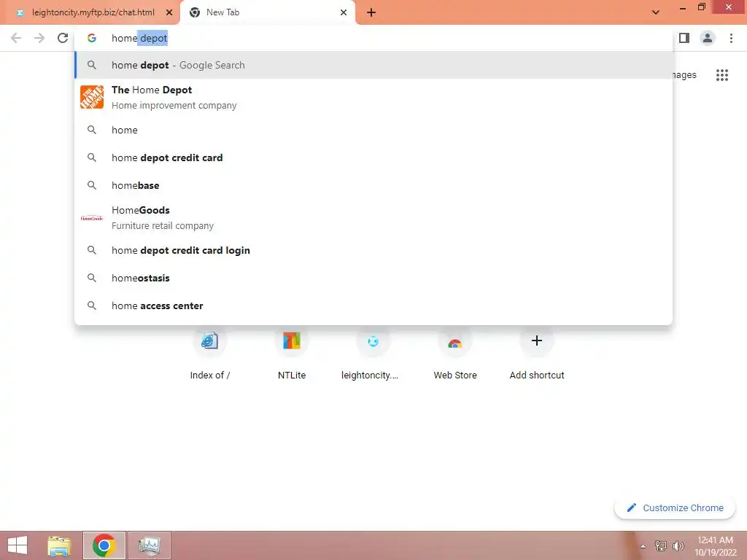This screenshot has width=747, height=560.
Task: Pick the 'homeostasis' suggestion
Action: (x=373, y=278)
